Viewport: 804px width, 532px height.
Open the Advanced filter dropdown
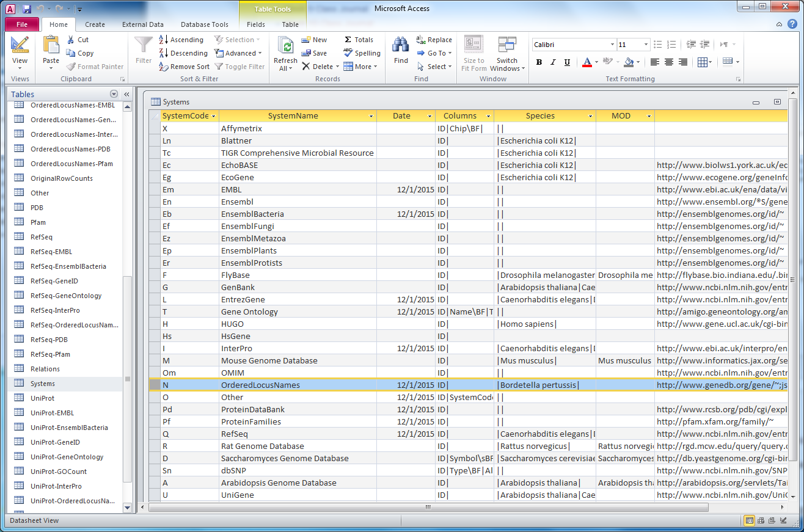[238, 53]
